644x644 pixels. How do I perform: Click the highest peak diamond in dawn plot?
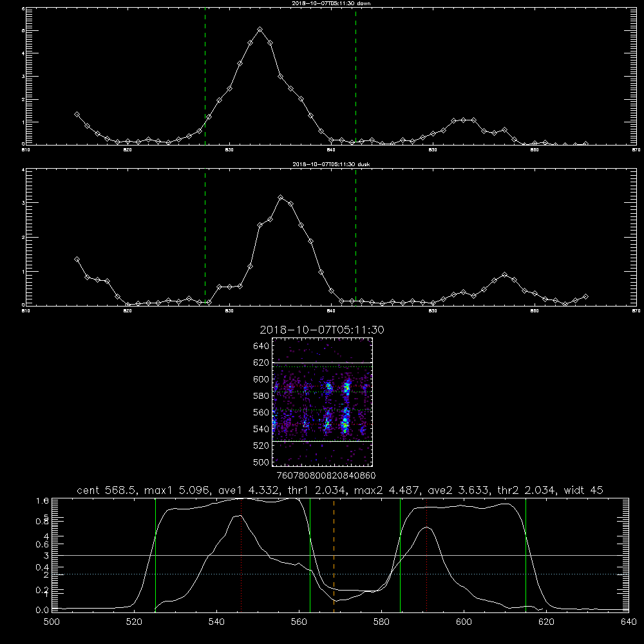260,30
